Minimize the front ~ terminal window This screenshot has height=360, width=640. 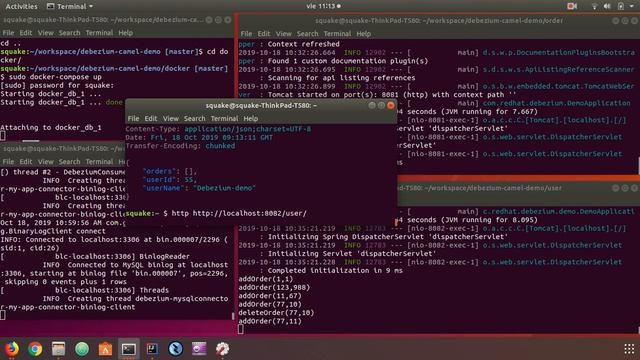[371, 105]
